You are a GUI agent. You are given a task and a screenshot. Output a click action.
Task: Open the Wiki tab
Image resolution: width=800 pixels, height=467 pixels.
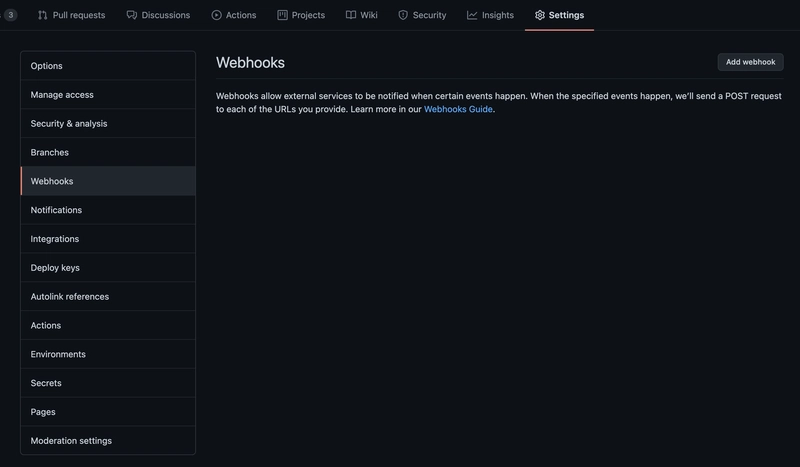point(362,15)
